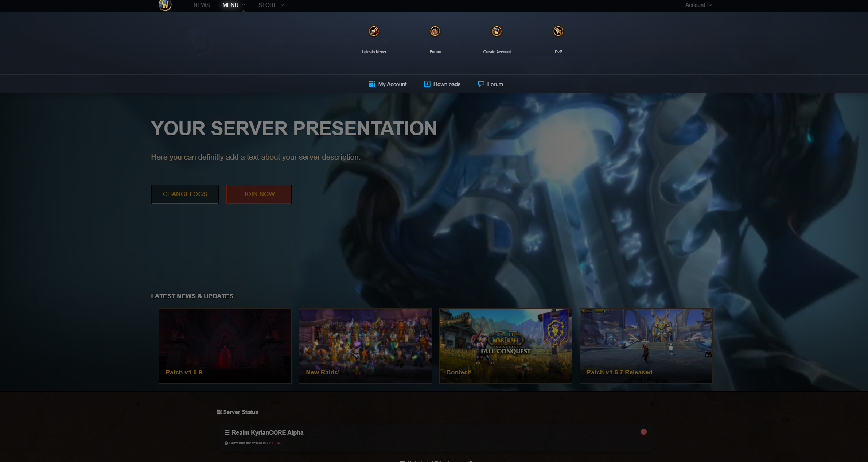Click the red offline status dot
Image resolution: width=868 pixels, height=462 pixels.
[x=644, y=432]
